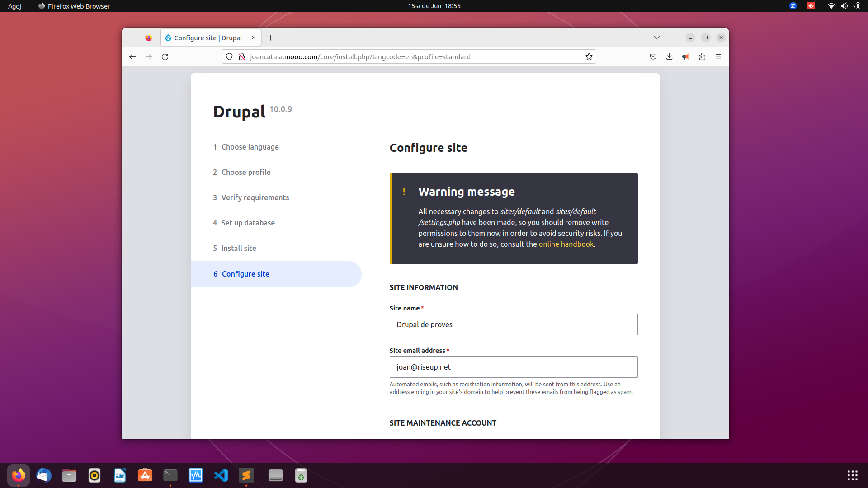Screen dimensions: 868x488
Task: Click the Site email address field
Action: tap(514, 367)
